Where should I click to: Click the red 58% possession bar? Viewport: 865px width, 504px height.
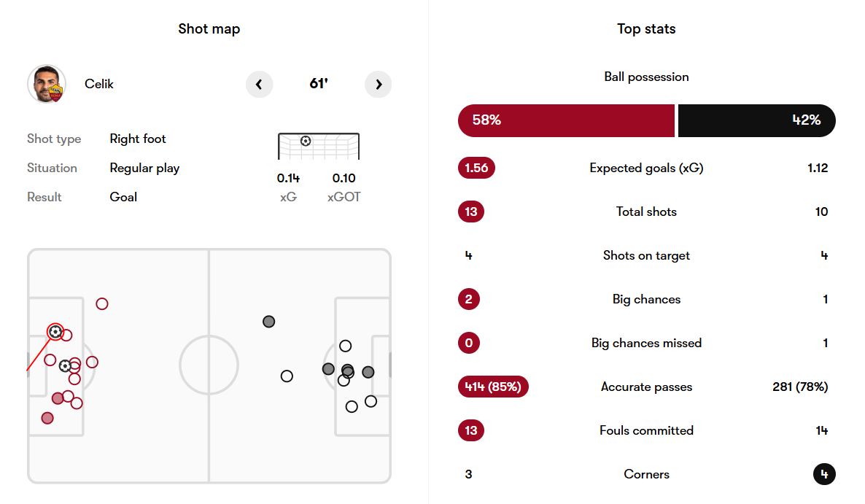coord(566,120)
